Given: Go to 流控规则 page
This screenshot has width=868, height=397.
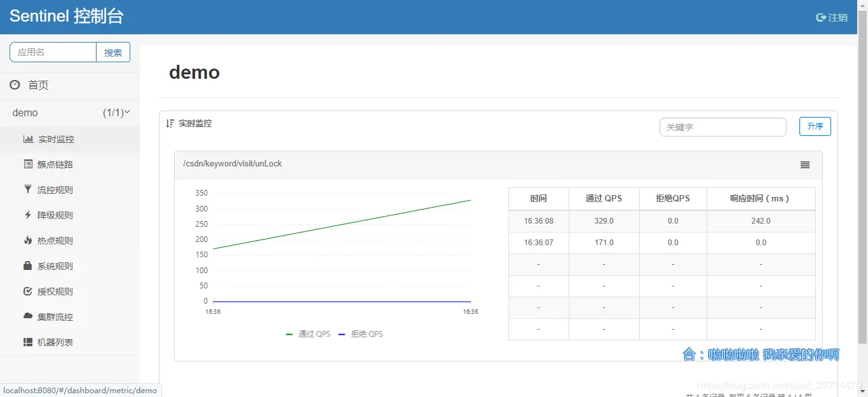Looking at the screenshot, I should coord(70,190).
